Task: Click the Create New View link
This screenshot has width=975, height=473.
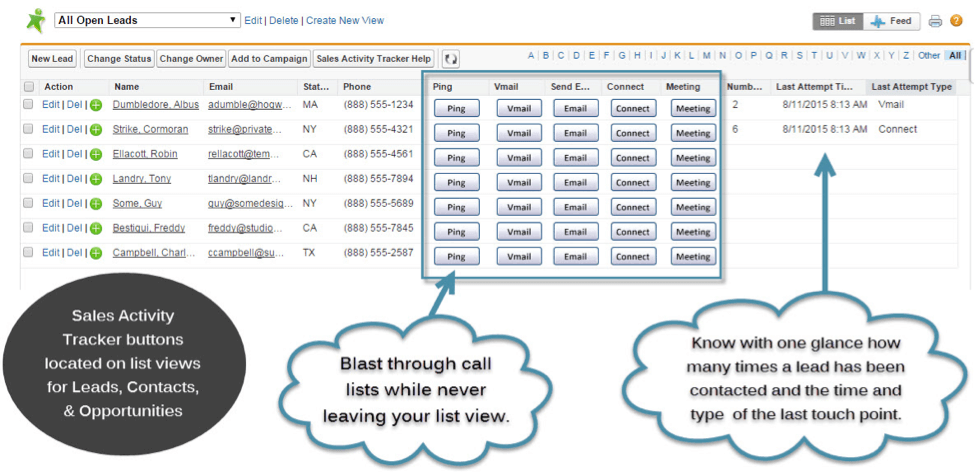Action: pos(345,20)
